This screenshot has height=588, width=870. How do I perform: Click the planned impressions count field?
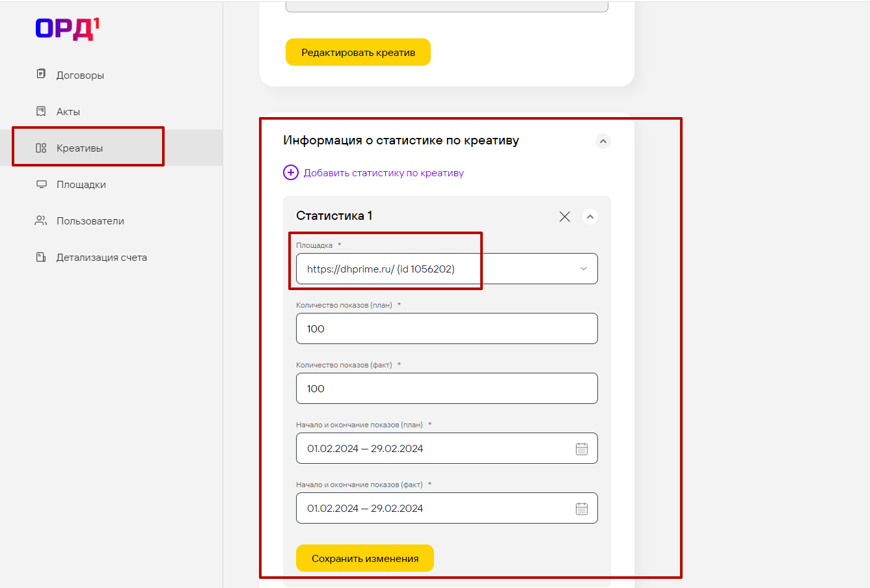coord(446,328)
